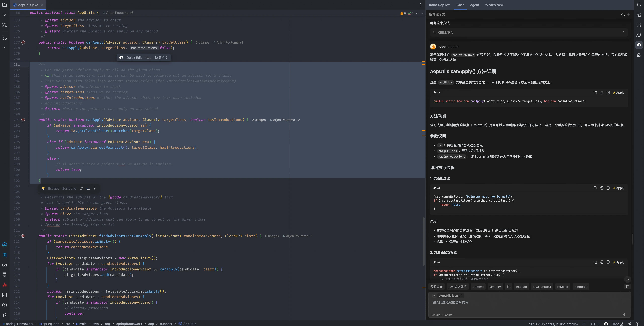Open the Terminal tool window
644x326 pixels.
[5, 295]
